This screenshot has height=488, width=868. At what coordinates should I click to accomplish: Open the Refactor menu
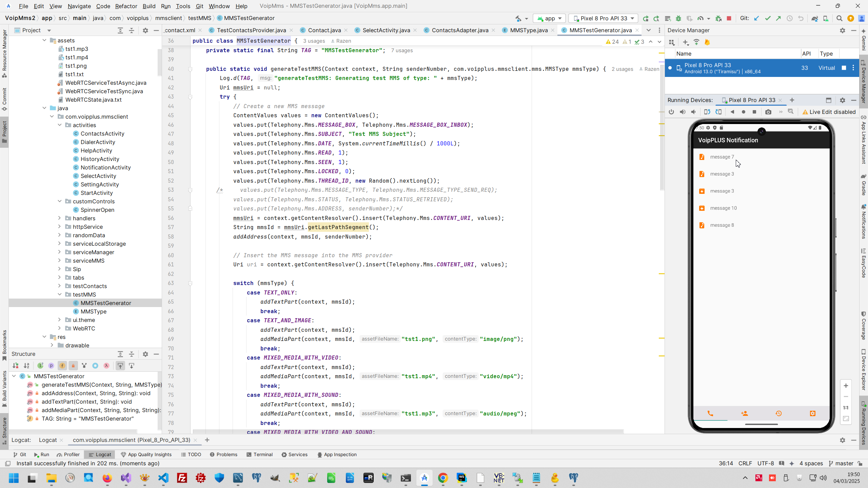(x=126, y=6)
